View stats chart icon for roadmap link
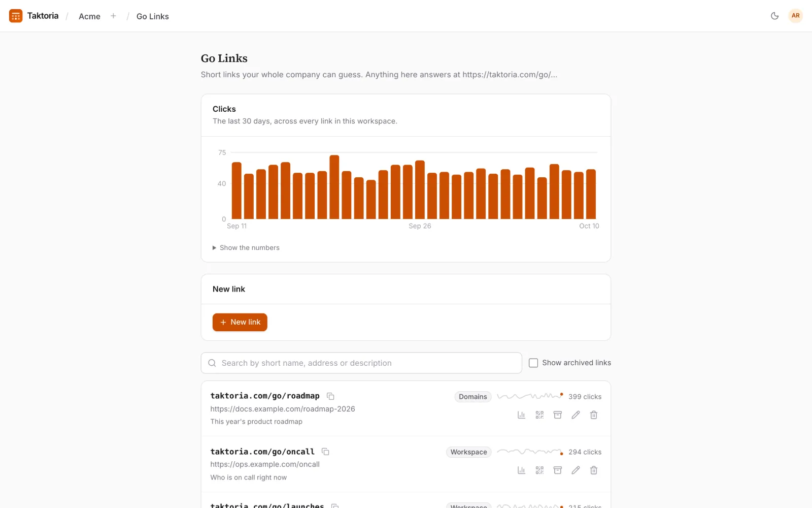This screenshot has width=812, height=508. 521,415
